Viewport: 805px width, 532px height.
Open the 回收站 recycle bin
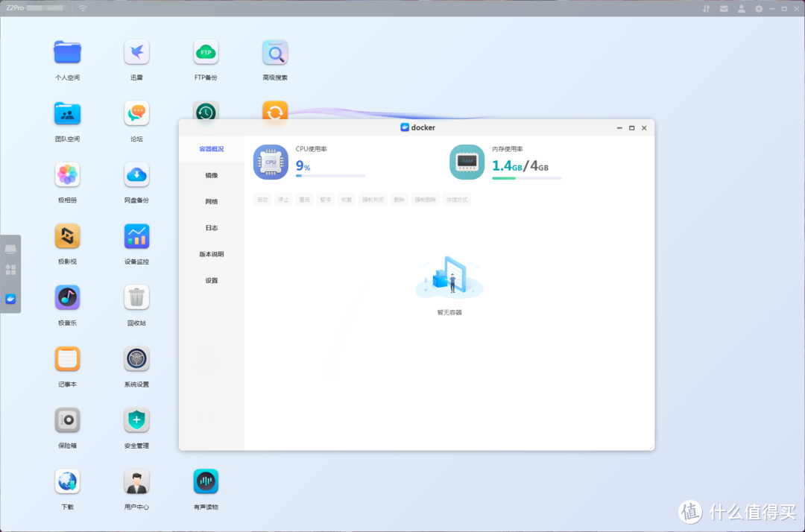[x=136, y=298]
